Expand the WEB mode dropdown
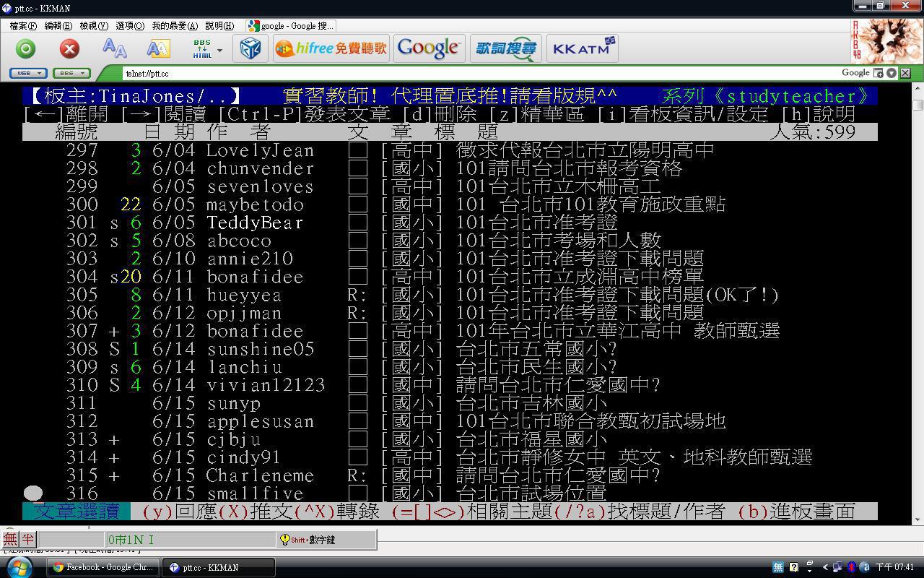This screenshot has width=924, height=578. 28,73
